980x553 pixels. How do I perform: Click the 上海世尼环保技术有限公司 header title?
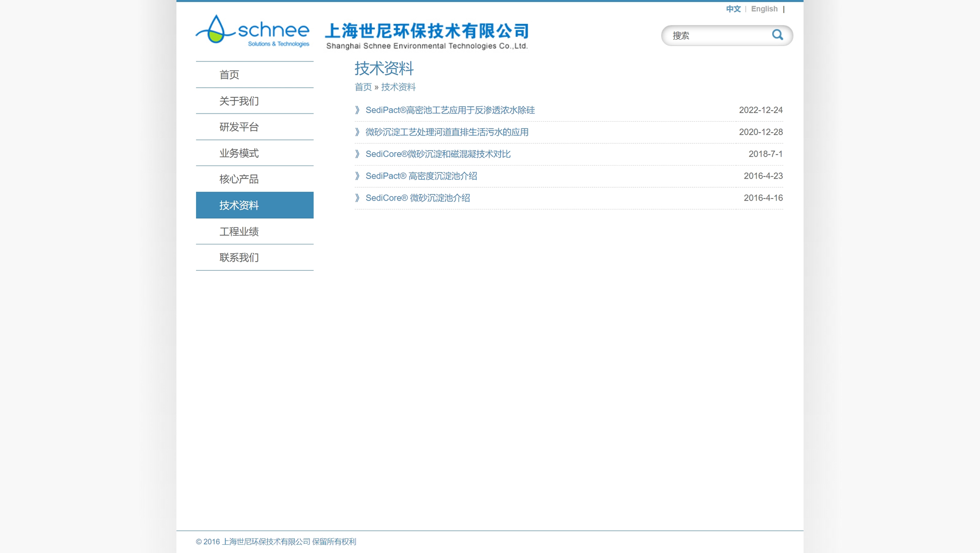tap(427, 31)
